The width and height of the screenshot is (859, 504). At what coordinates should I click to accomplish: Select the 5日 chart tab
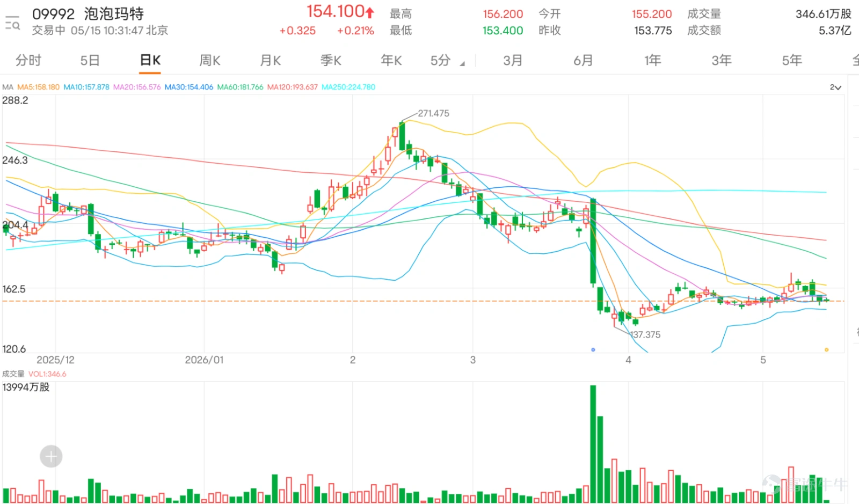click(90, 60)
